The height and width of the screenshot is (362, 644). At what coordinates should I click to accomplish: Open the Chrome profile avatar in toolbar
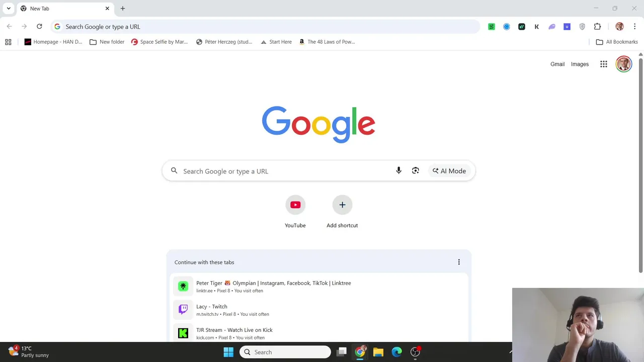click(619, 27)
